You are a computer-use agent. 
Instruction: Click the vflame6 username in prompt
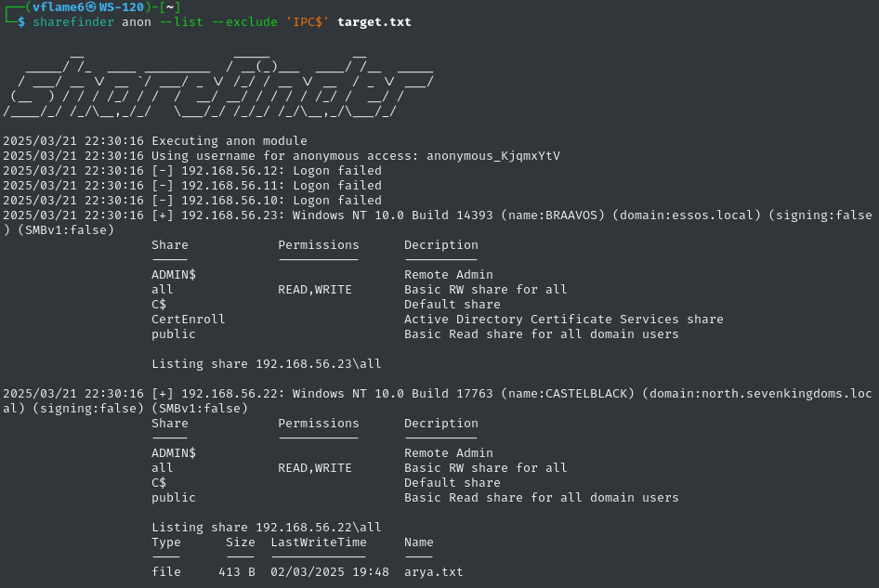[x=59, y=7]
